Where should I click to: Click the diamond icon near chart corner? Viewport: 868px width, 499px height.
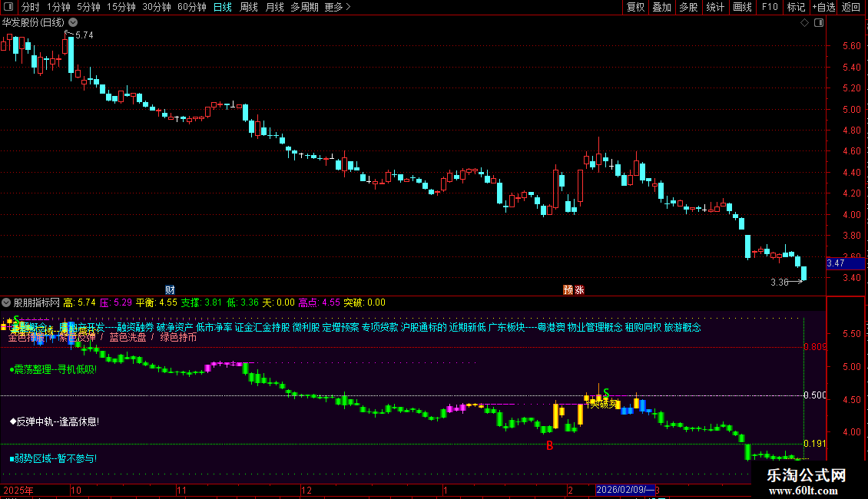pos(805,23)
